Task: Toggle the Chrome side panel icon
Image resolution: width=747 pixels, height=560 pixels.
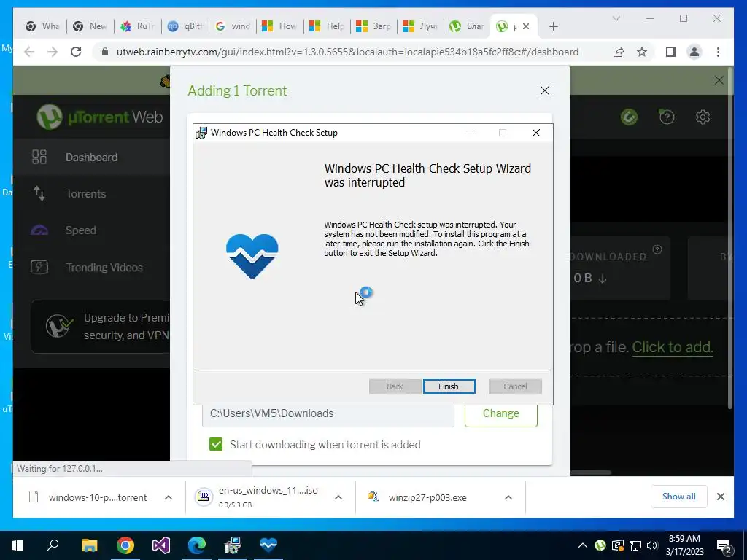Action: pos(671,52)
